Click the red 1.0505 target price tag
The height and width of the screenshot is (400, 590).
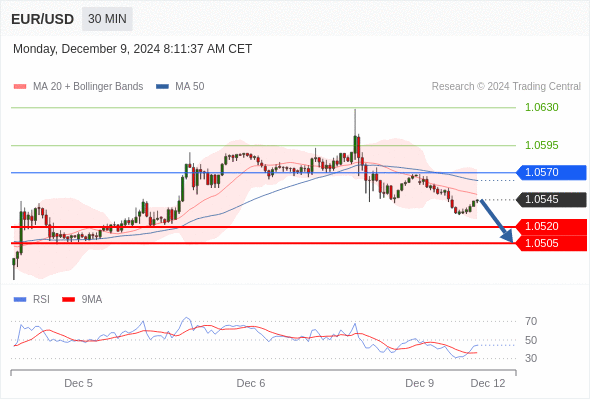[x=551, y=243]
